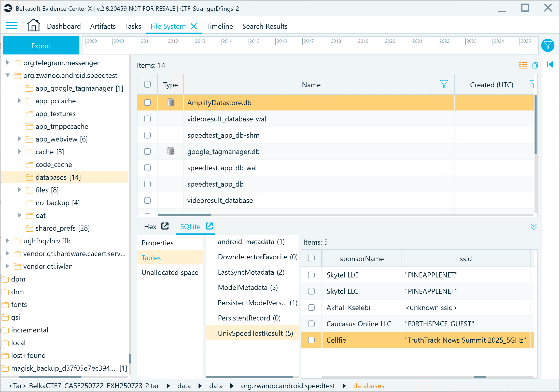Screen dimensions: 560x392
Task: Click the copy items icon
Action: tap(535, 65)
